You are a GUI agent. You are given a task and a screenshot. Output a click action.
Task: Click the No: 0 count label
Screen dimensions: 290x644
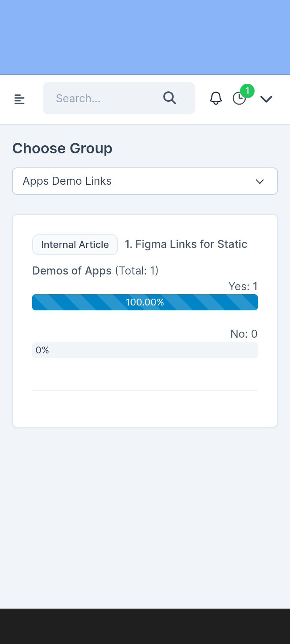[244, 334]
